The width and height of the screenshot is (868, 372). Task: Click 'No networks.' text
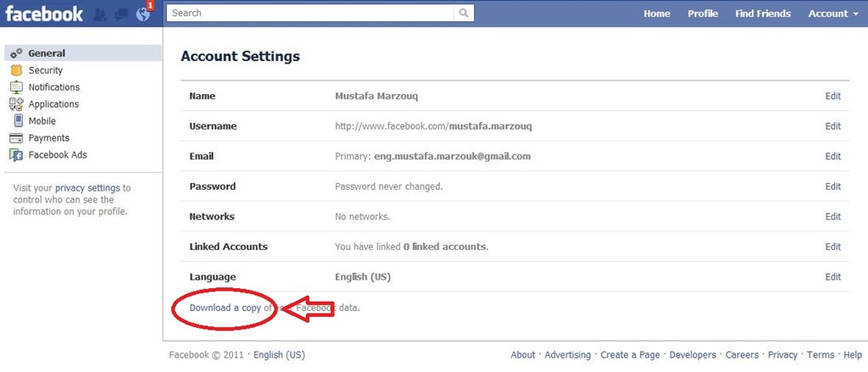(363, 216)
